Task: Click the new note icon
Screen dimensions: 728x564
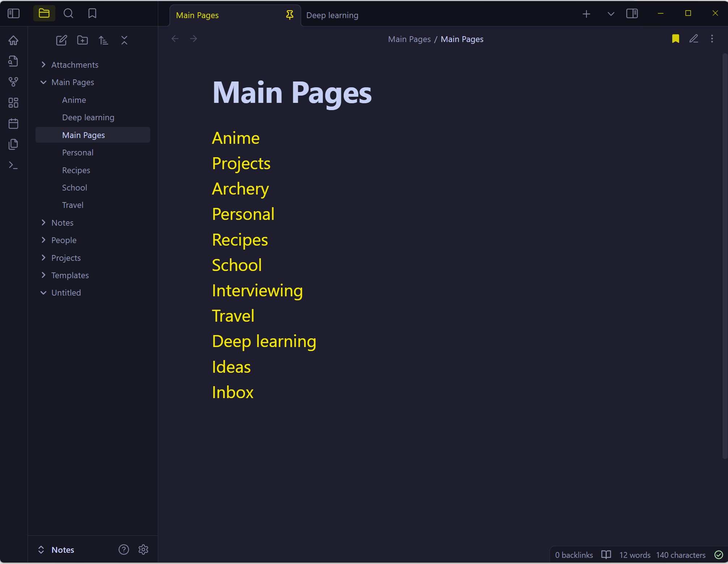Action: pyautogui.click(x=62, y=40)
